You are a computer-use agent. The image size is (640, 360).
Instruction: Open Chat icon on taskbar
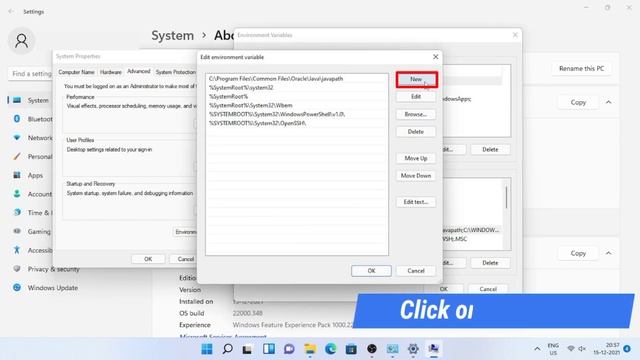(289, 349)
